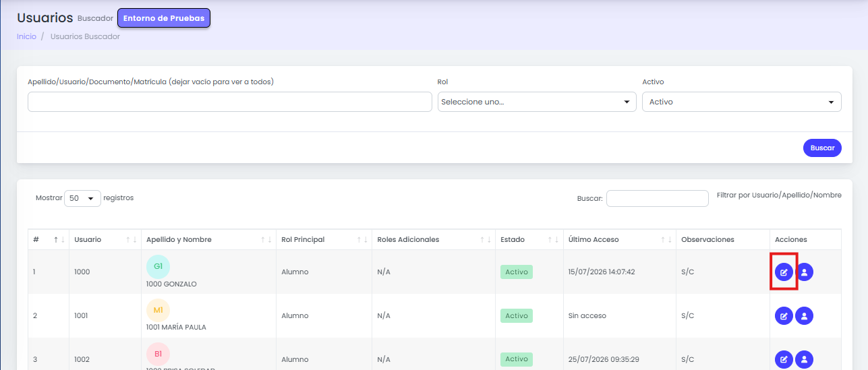This screenshot has height=370, width=868.
Task: Edit user 1000 GONZALO with pencil icon
Action: tap(784, 272)
